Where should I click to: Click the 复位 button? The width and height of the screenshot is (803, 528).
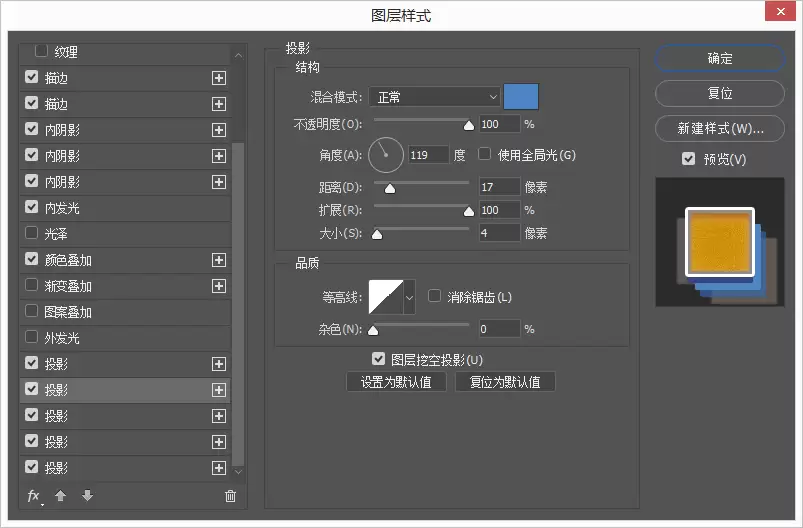pyautogui.click(x=720, y=93)
